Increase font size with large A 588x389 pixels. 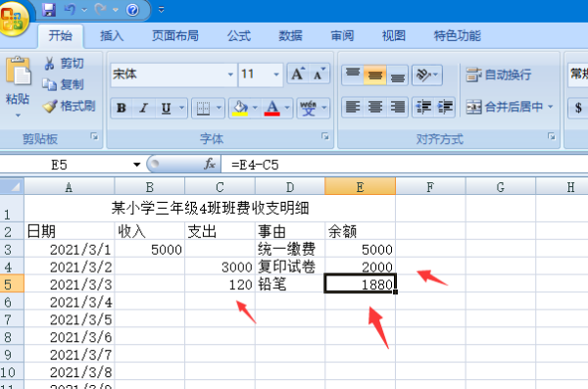[x=298, y=74]
